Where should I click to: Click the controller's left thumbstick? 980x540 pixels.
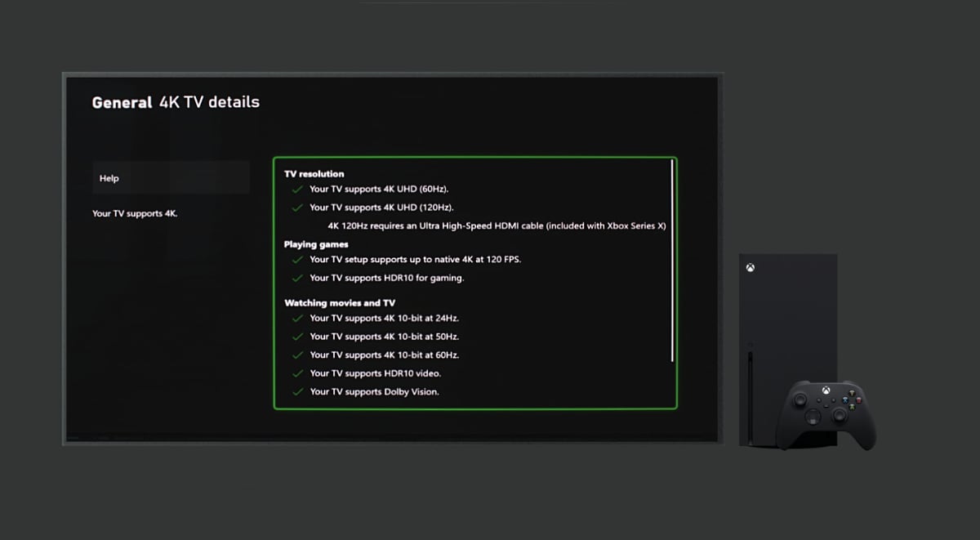800,399
